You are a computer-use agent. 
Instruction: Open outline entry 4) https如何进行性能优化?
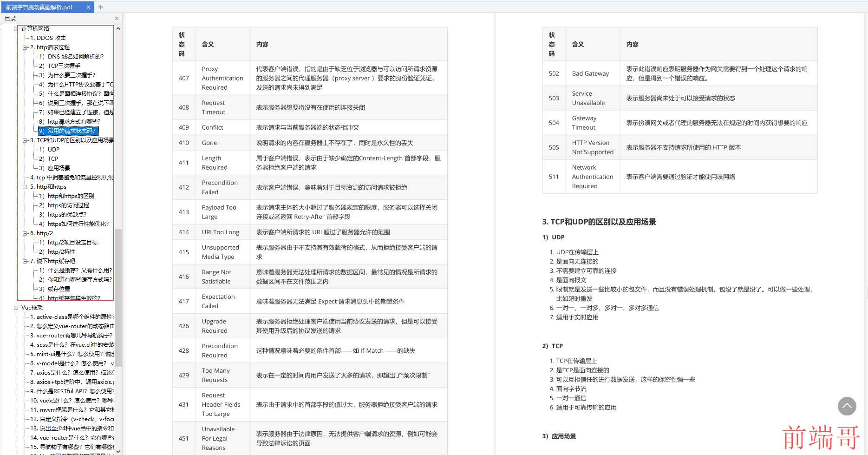click(74, 224)
